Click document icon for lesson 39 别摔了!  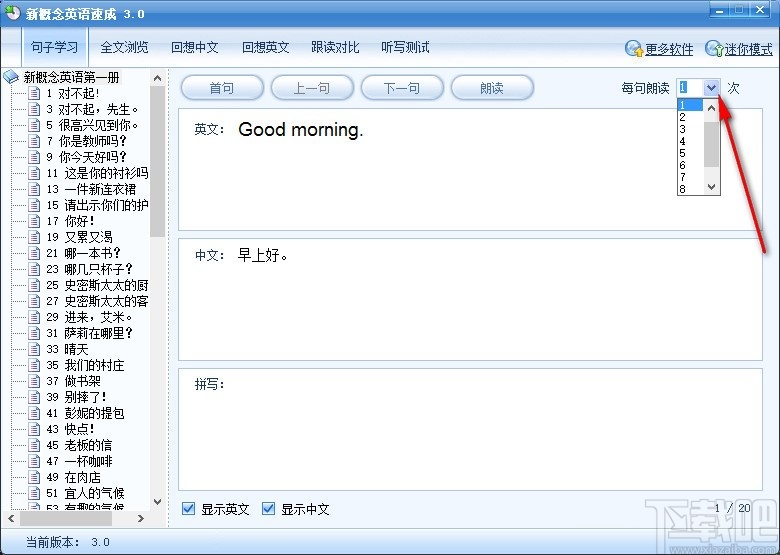pyautogui.click(x=34, y=397)
